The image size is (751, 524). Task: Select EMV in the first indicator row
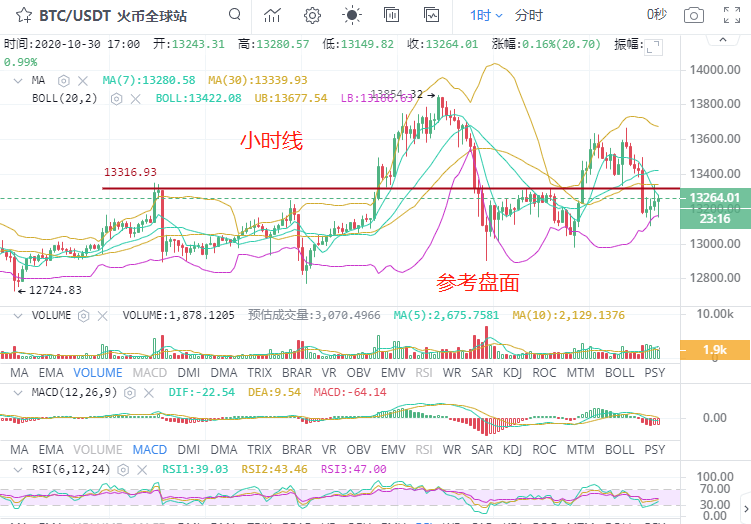(x=393, y=373)
